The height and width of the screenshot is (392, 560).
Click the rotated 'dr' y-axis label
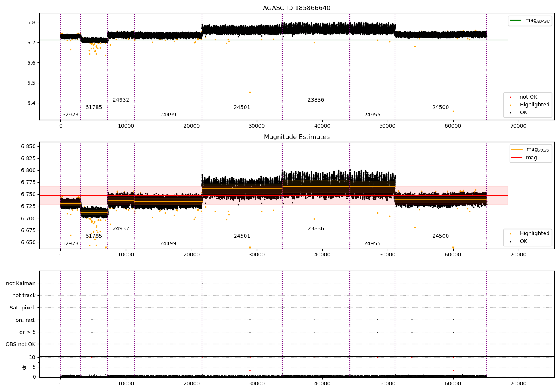pos(24,367)
